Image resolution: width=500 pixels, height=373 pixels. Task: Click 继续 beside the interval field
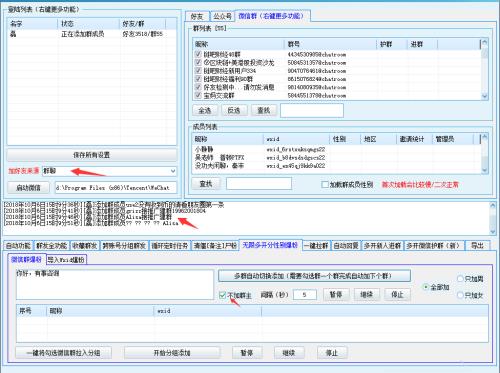(367, 295)
